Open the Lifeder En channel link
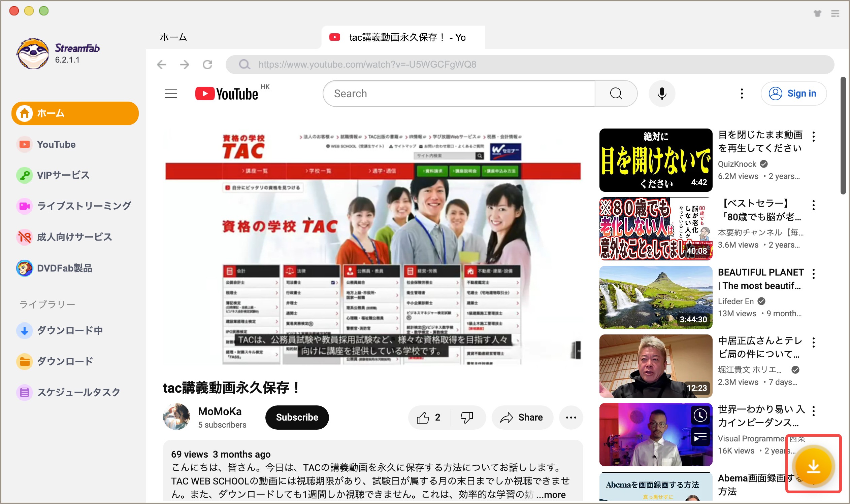850x504 pixels. [735, 301]
